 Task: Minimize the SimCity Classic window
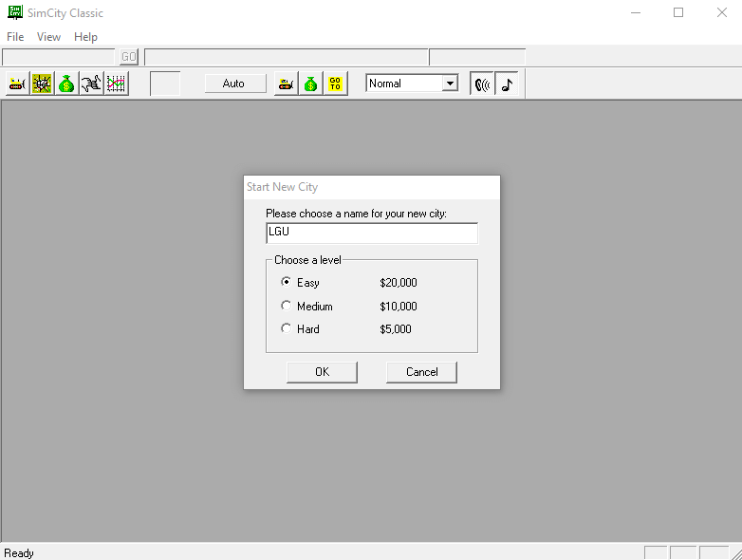pyautogui.click(x=636, y=12)
